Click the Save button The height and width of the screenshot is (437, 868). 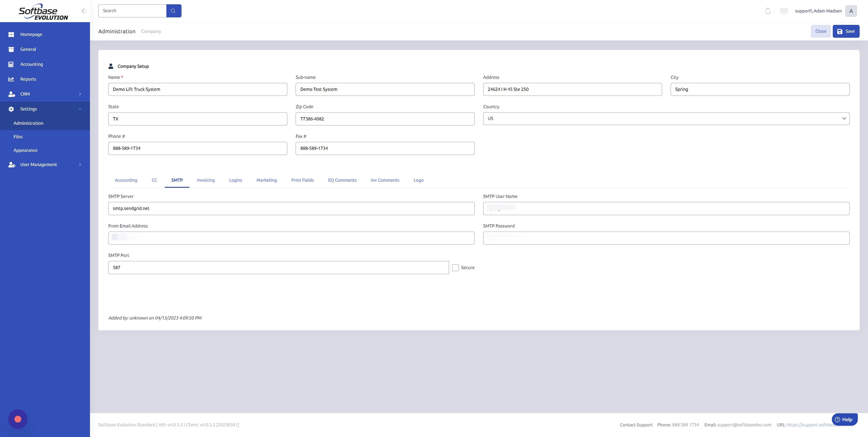click(x=846, y=31)
